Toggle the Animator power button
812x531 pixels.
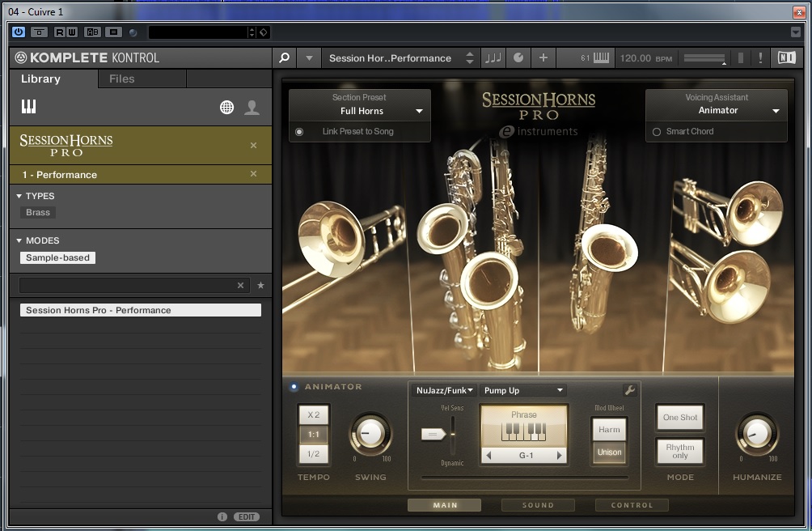[x=294, y=387]
